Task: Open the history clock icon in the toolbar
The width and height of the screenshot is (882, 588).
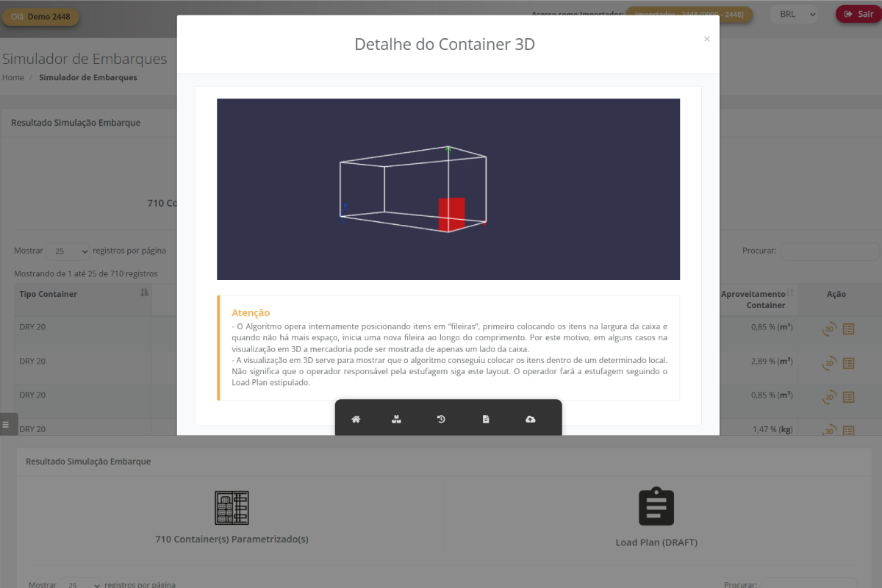Action: click(441, 419)
